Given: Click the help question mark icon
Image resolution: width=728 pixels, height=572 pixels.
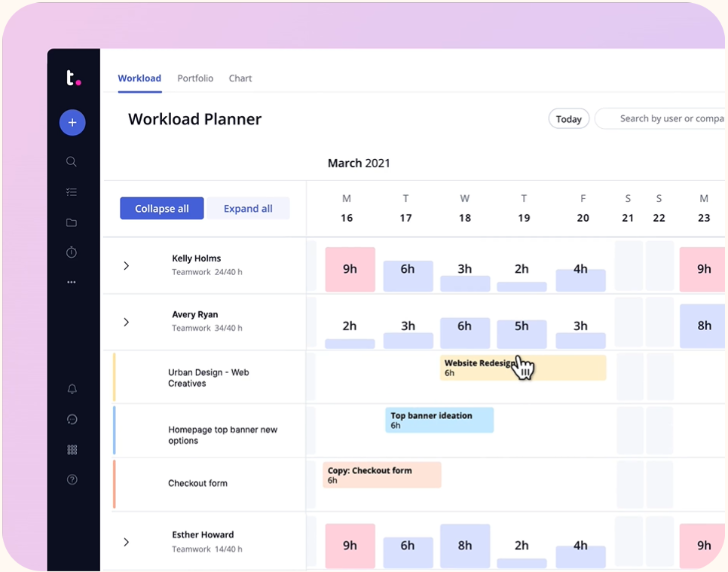Looking at the screenshot, I should coord(72,479).
